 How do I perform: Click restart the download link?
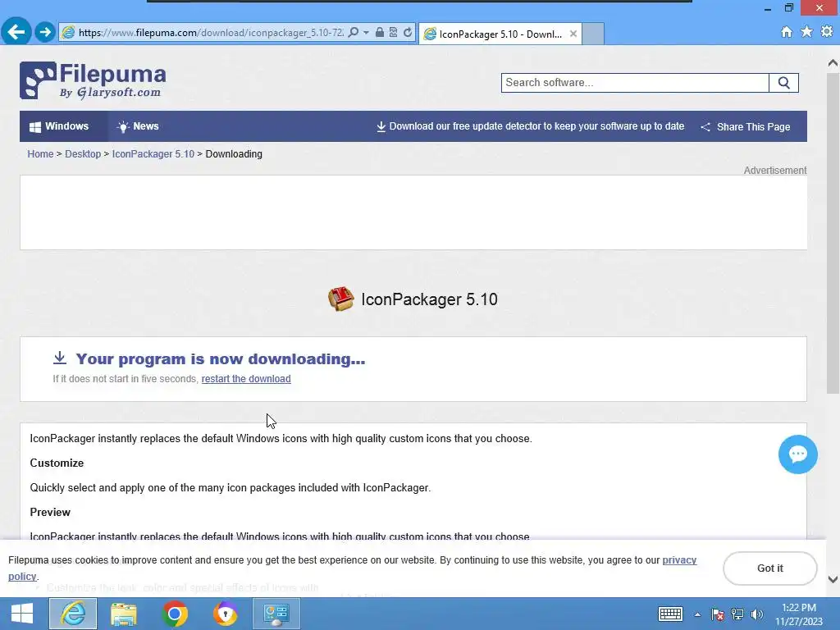click(x=246, y=379)
